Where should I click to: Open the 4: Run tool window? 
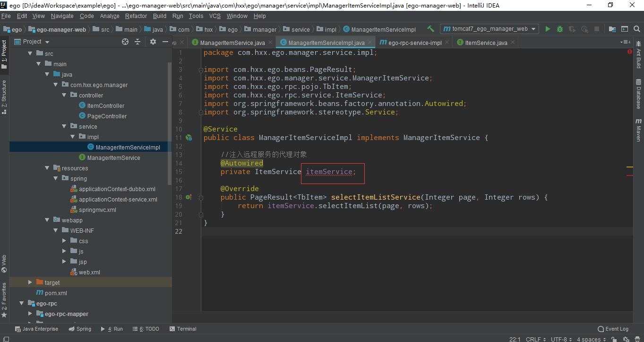(x=112, y=329)
